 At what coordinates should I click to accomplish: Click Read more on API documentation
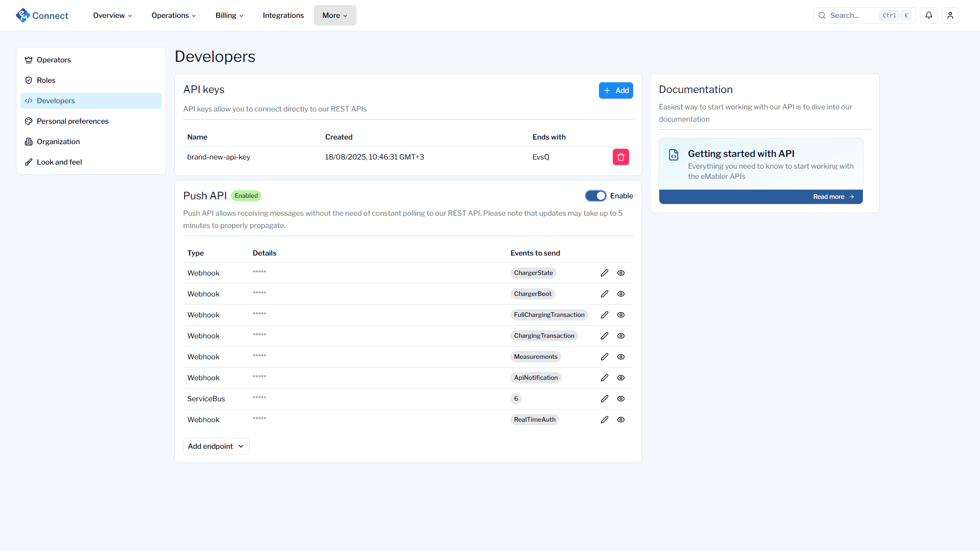point(833,197)
